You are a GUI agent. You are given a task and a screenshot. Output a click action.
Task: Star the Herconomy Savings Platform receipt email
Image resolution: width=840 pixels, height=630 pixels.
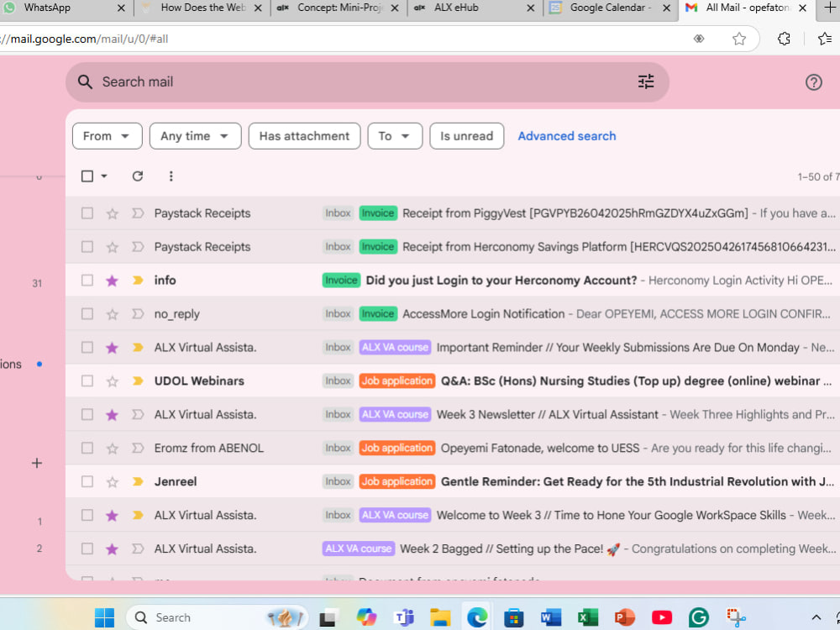click(112, 247)
